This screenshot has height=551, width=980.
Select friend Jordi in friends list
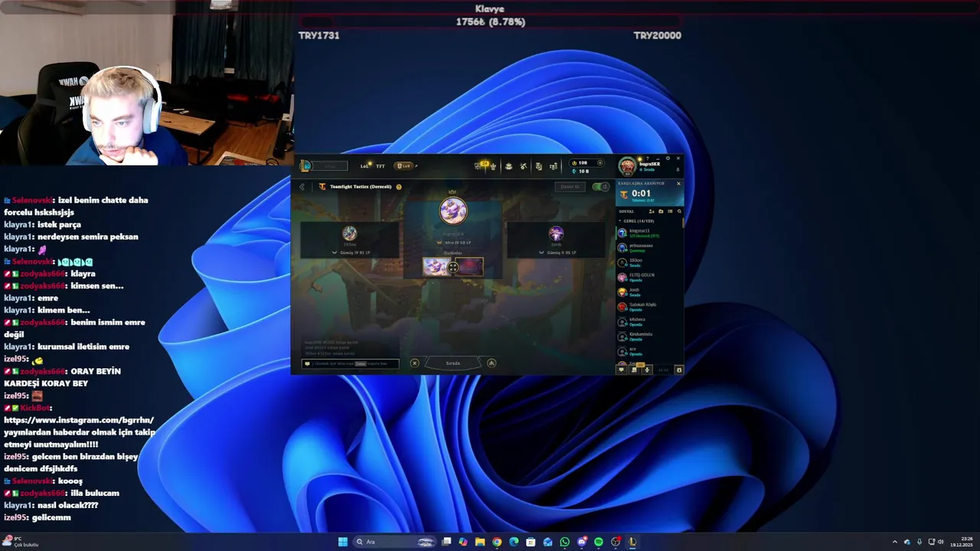(648, 292)
